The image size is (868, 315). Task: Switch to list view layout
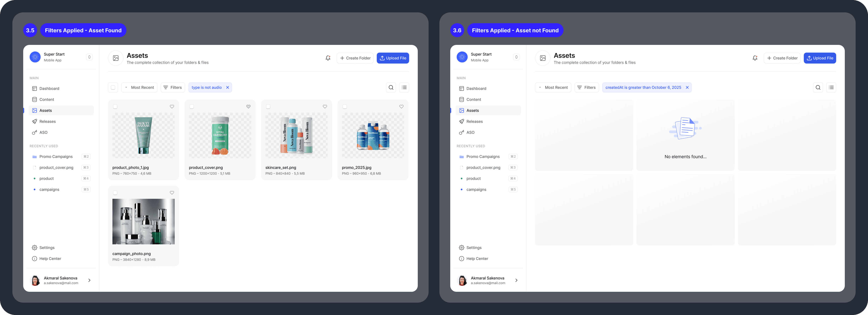click(404, 87)
